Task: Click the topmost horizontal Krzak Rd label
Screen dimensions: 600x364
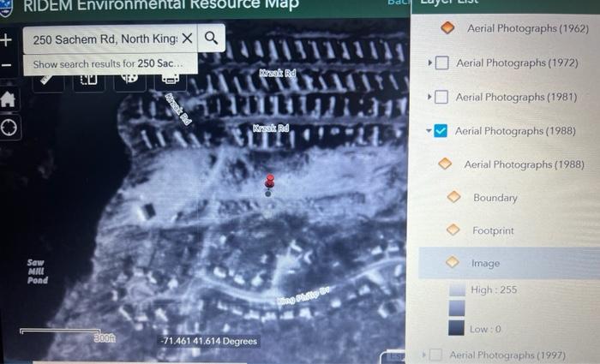Action: (x=278, y=73)
